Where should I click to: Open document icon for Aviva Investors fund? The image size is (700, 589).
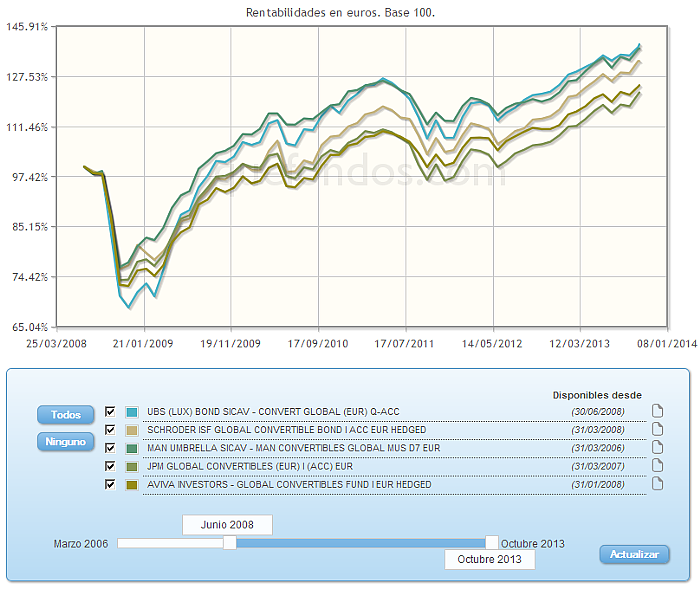tap(657, 484)
